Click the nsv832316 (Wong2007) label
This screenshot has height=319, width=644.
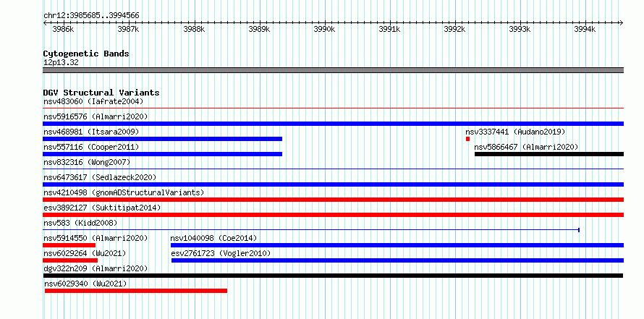click(x=87, y=162)
